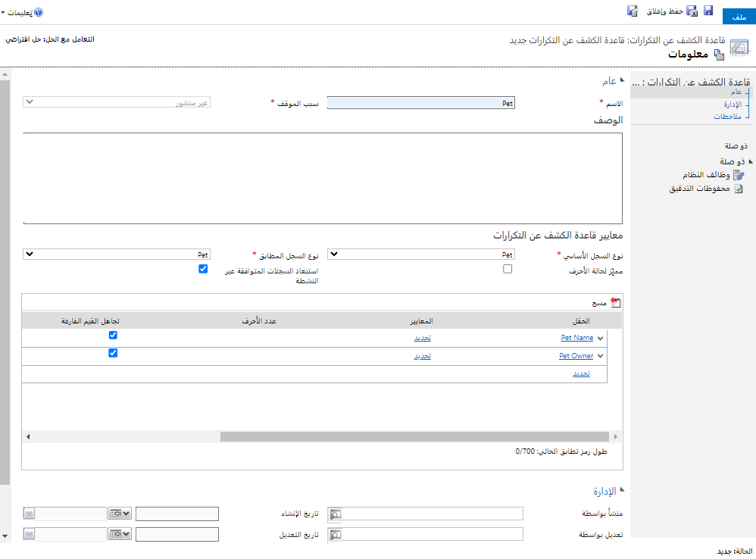Click the grid scroll right arrow
This screenshot has height=559, width=756.
[x=616, y=436]
